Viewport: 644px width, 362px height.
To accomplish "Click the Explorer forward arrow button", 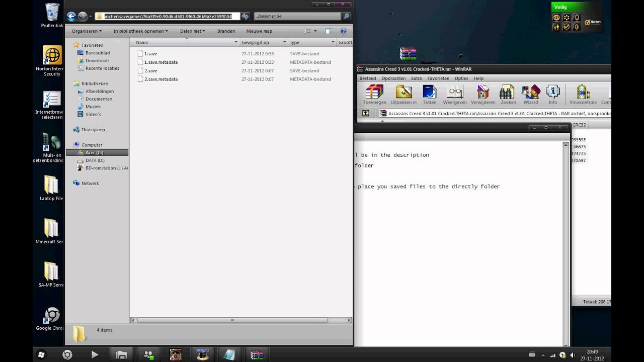I will pos(83,17).
